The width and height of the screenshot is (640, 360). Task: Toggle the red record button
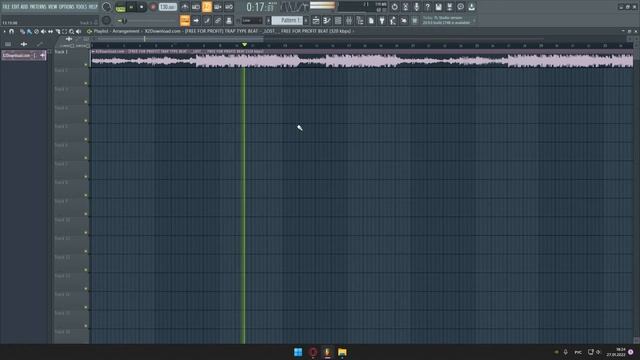[x=153, y=7]
